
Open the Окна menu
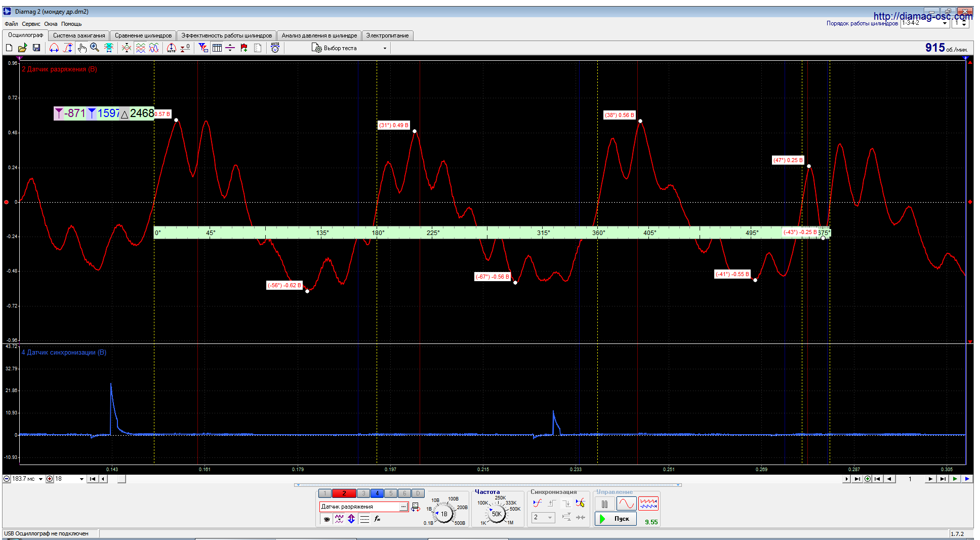tap(51, 24)
